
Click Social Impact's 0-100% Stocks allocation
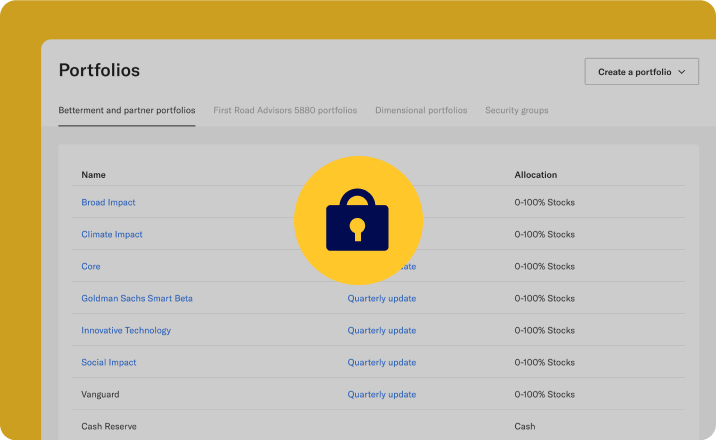(544, 362)
